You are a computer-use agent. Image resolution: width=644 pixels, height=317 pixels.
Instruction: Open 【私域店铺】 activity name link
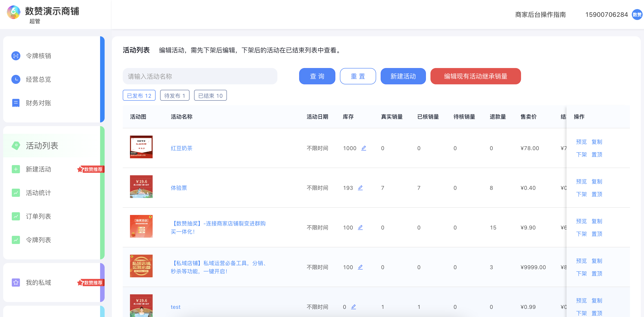219,267
